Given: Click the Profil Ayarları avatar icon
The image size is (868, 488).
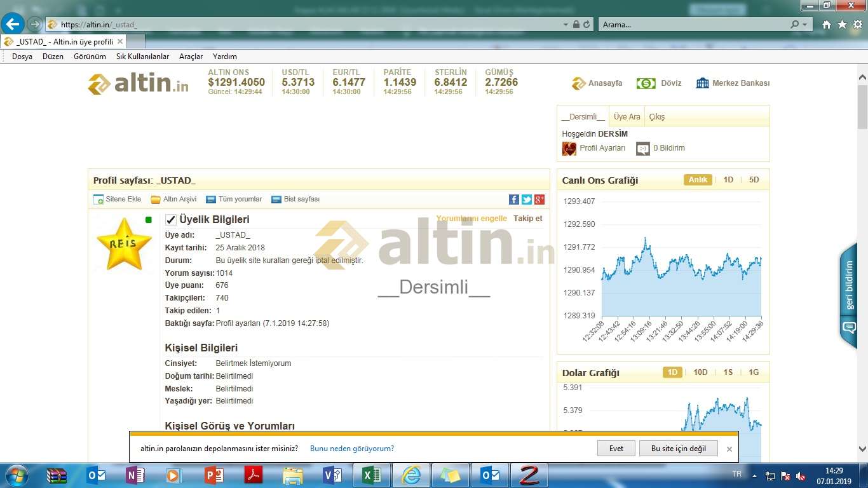Looking at the screenshot, I should [569, 148].
